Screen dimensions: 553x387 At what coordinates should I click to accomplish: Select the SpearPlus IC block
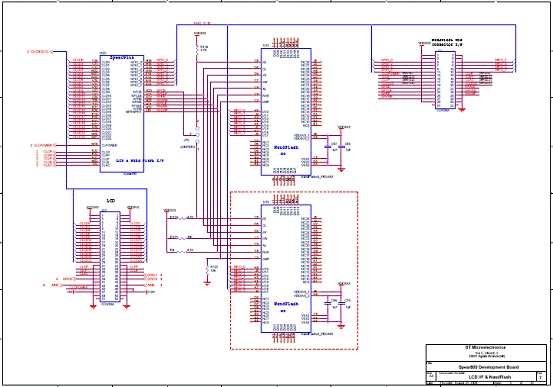[x=122, y=114]
